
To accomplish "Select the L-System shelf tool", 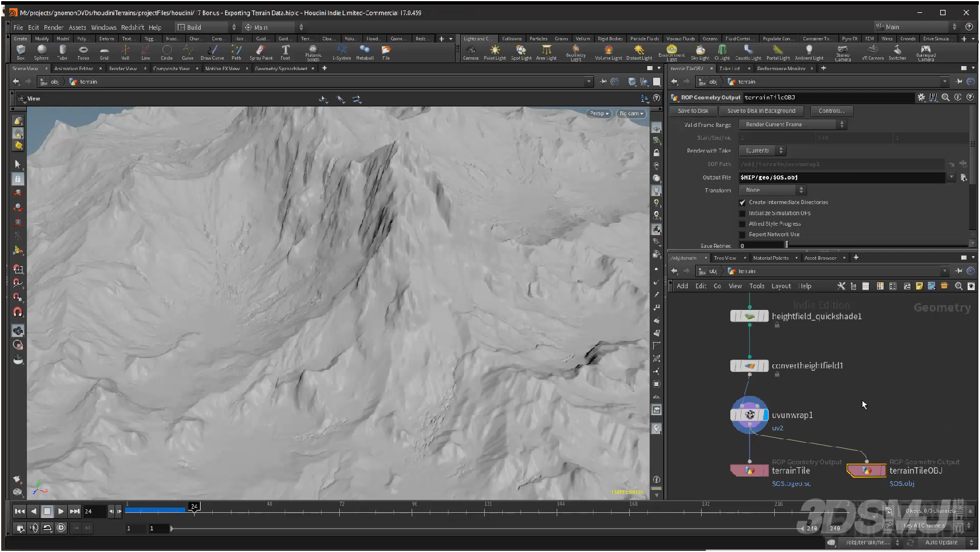I will [341, 52].
